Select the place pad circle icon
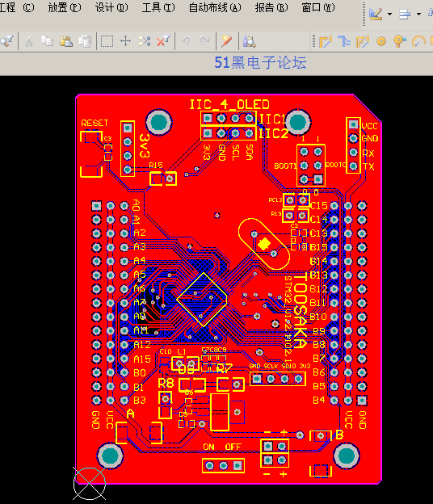The height and width of the screenshot is (504, 433). tap(381, 41)
